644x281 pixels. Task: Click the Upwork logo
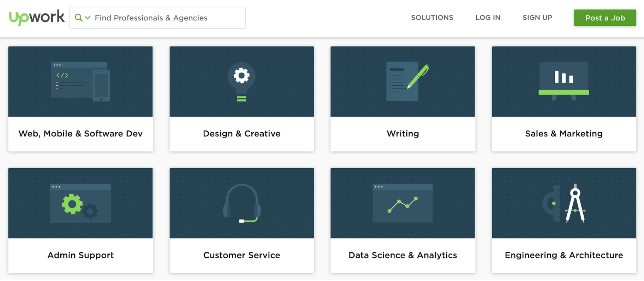click(x=37, y=17)
